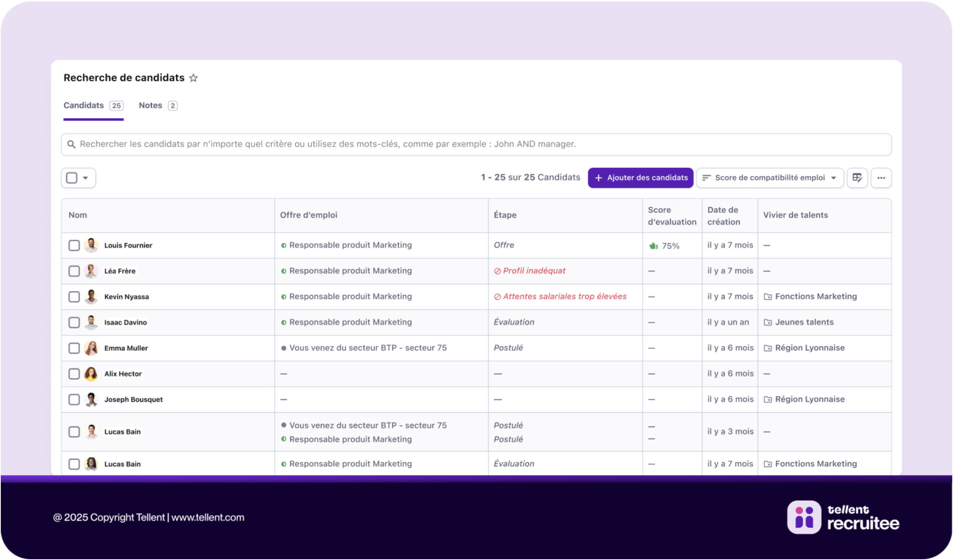
Task: Open the Responsable produit Marketing link for Léa Frère
Action: click(350, 271)
